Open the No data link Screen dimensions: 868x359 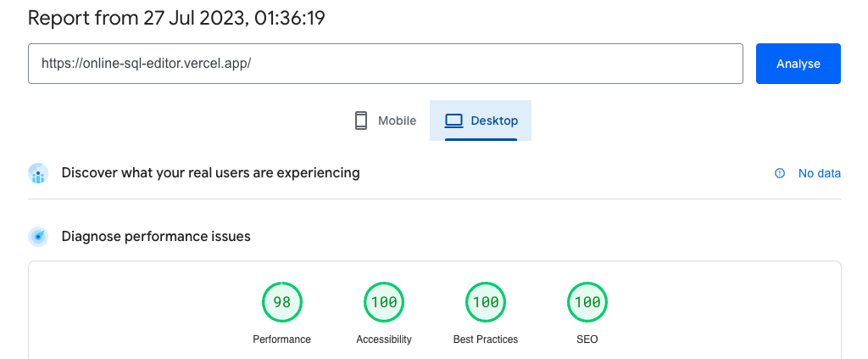click(820, 173)
